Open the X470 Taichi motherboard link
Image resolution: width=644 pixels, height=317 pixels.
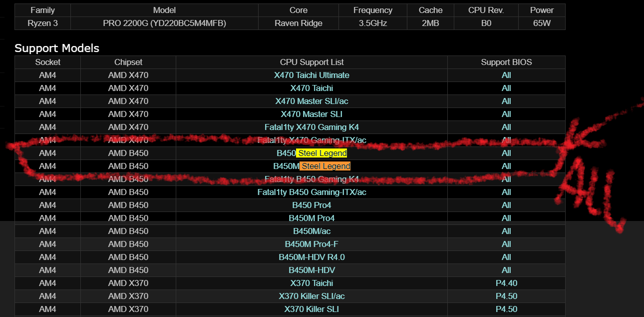[312, 88]
